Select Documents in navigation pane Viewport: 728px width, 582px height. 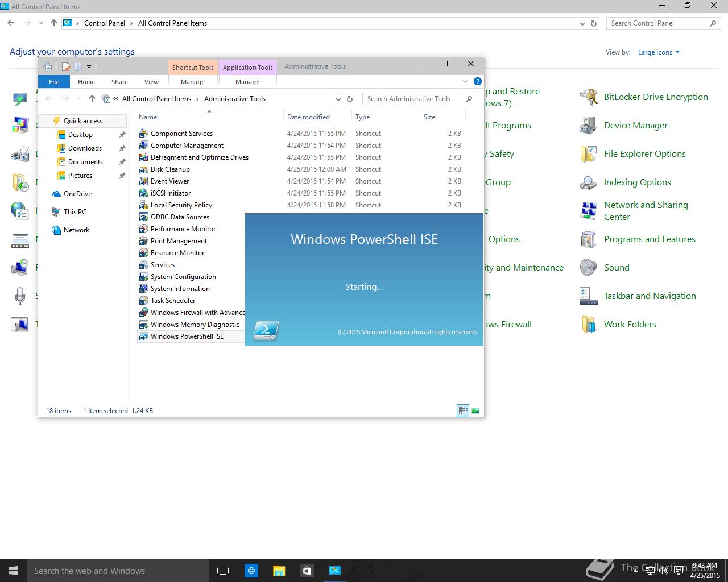(x=85, y=162)
